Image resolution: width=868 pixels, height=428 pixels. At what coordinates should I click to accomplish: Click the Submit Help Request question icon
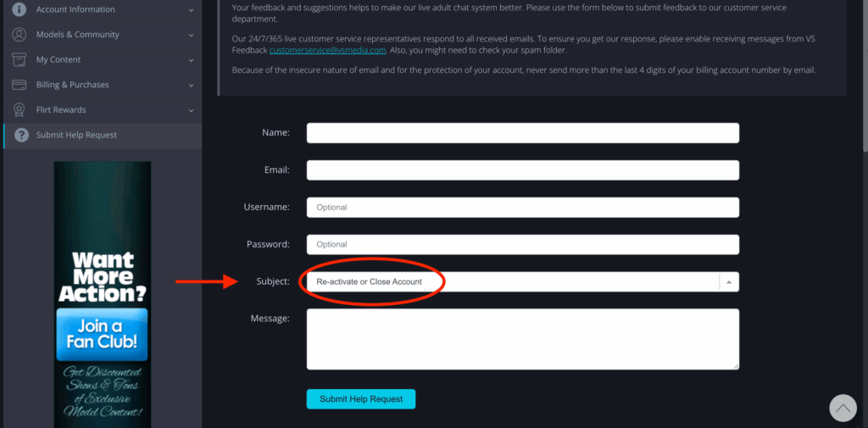pyautogui.click(x=20, y=136)
